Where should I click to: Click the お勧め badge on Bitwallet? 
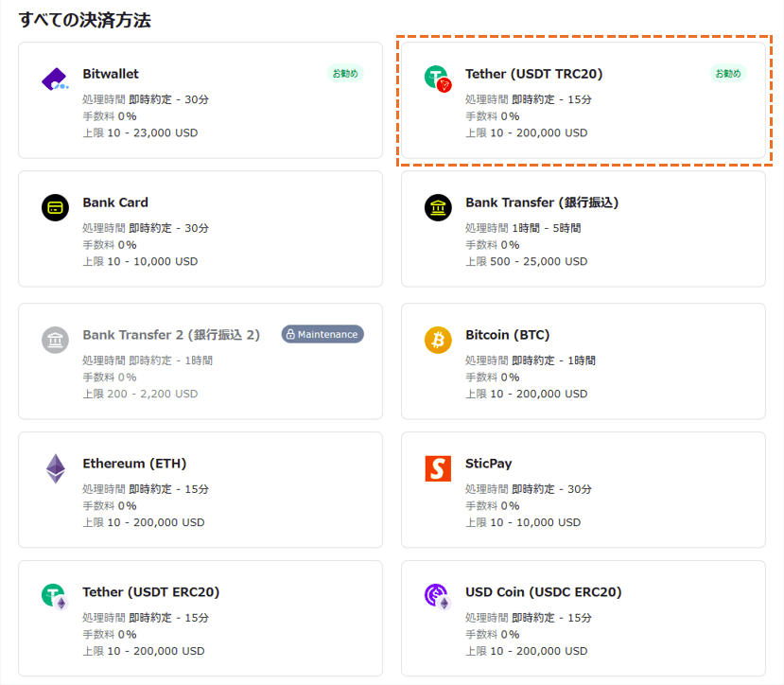(345, 74)
